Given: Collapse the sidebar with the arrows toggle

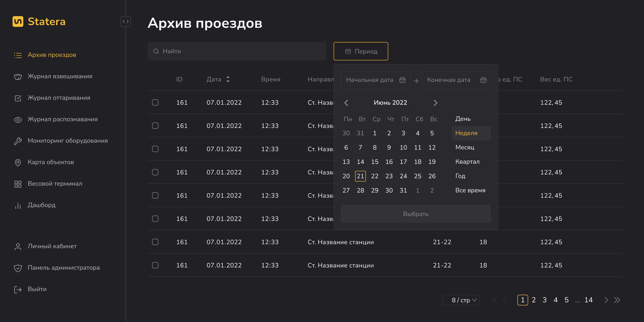Looking at the screenshot, I should tap(126, 21).
